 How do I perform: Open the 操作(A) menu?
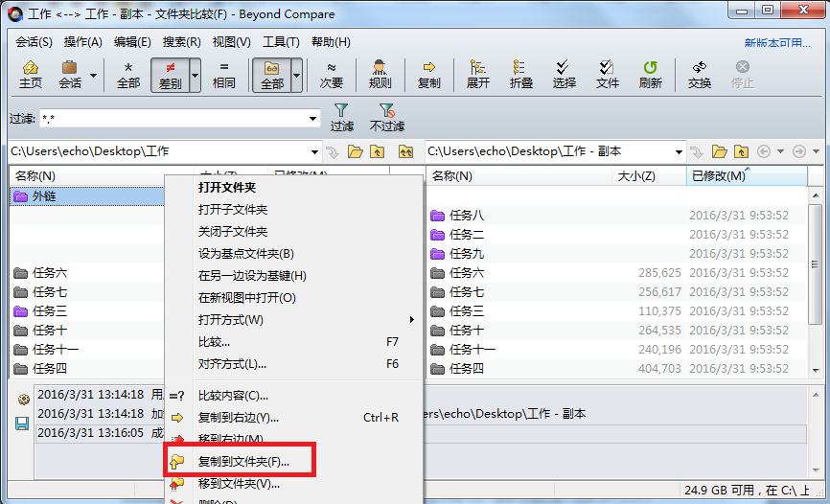coord(83,42)
